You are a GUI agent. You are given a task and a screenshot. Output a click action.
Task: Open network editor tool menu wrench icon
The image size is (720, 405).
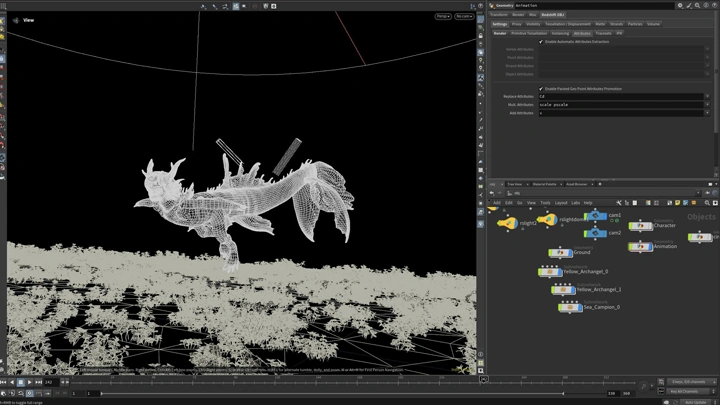(619, 202)
